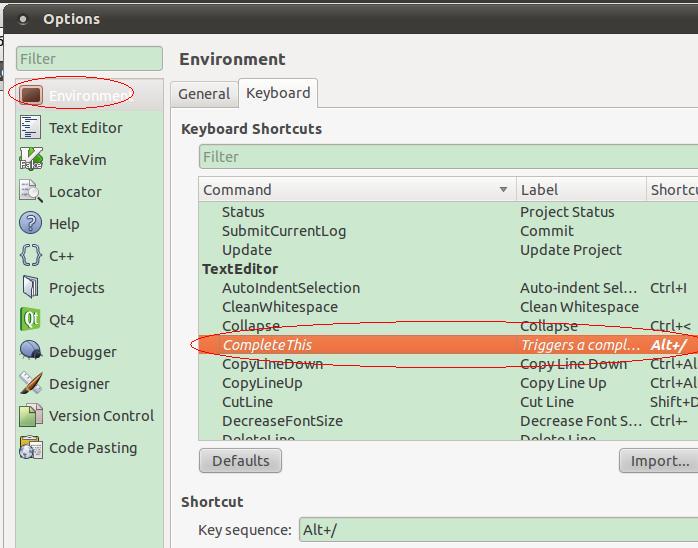Select the Keyboard tab
Screen dimensions: 698x548
point(278,93)
